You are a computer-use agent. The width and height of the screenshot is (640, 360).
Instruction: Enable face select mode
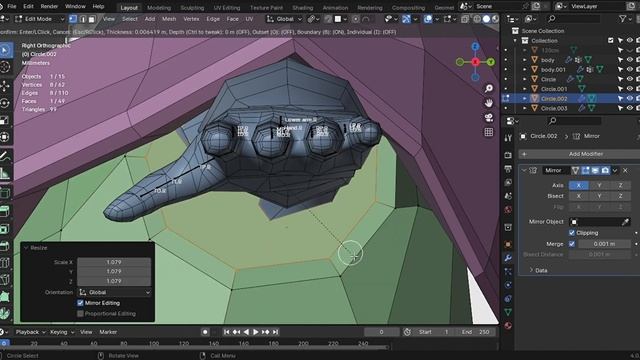[x=92, y=19]
